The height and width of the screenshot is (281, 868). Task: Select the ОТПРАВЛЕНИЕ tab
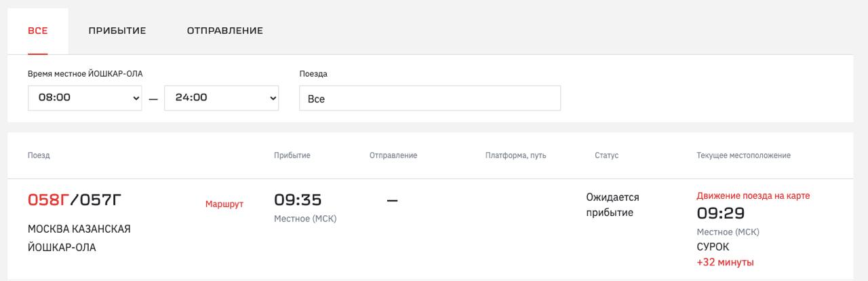(x=224, y=31)
